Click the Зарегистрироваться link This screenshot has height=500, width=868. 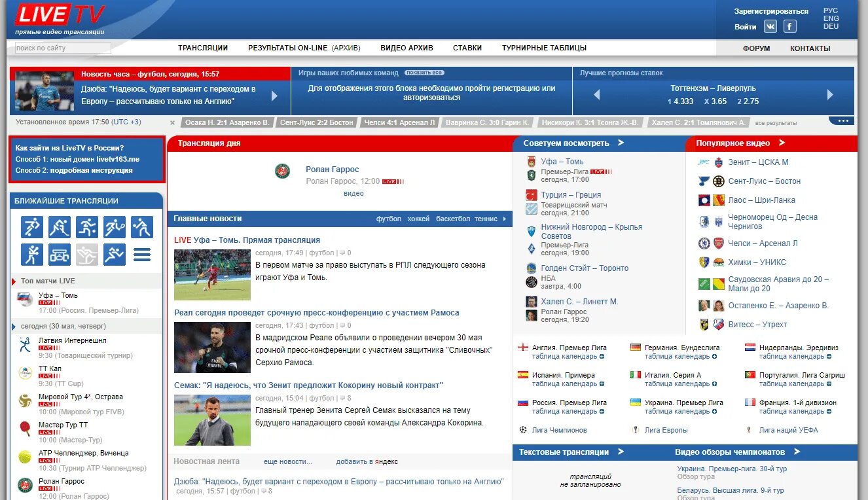[x=771, y=11]
